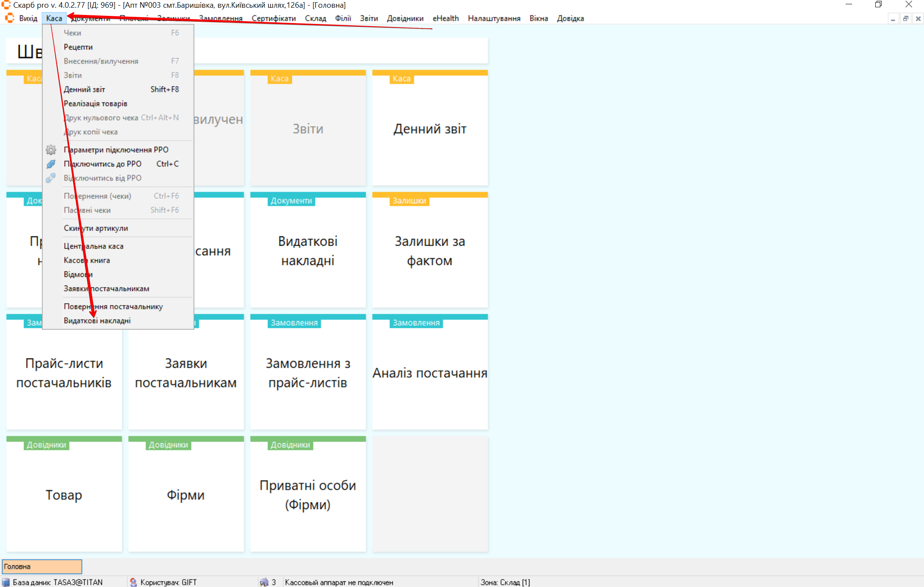Click the plug icon beside Підключитись до РРО
Viewport: 924px width, 587px height.
(51, 164)
